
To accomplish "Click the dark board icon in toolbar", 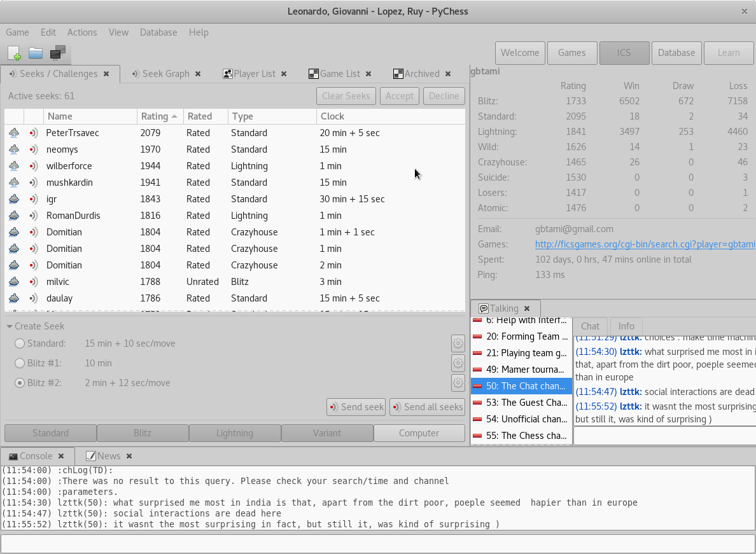I will click(57, 53).
